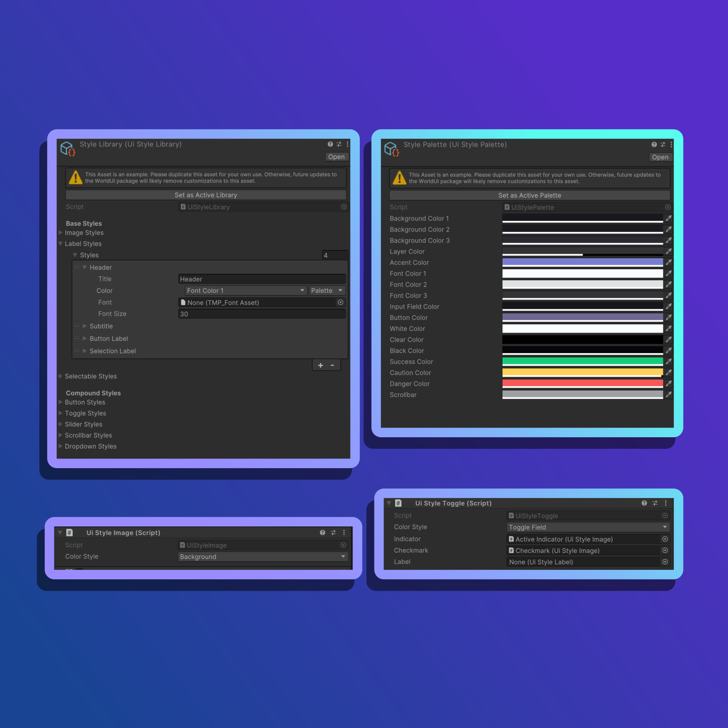
Task: Open kebab menu of Ui Style Toggle
Action: pyautogui.click(x=666, y=503)
